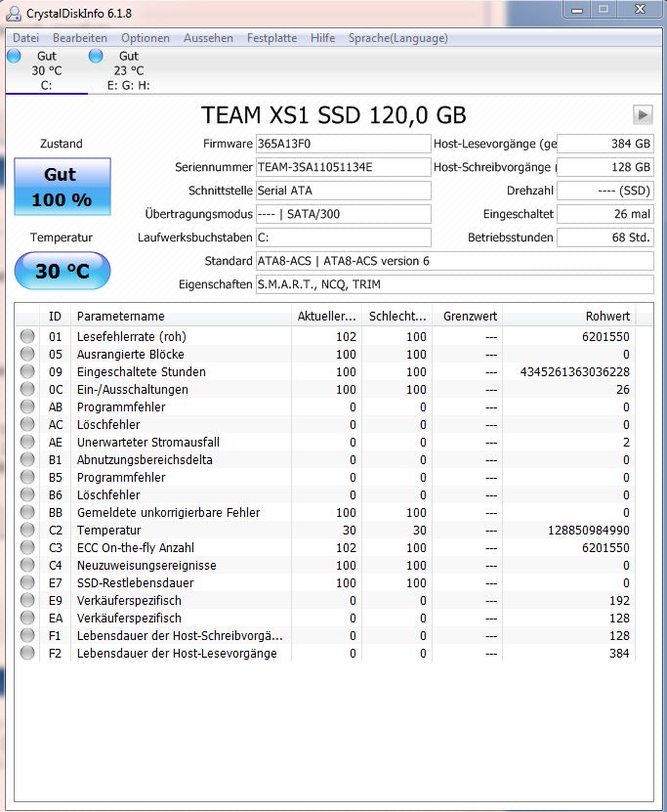Viewport: 667px width, 812px height.
Task: Open the Hilfe menu
Action: coord(322,38)
